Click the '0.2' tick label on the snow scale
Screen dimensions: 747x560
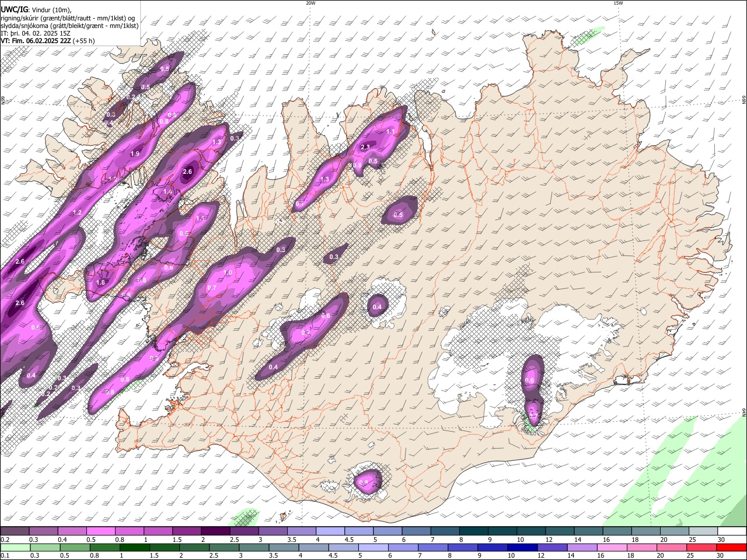point(5,540)
